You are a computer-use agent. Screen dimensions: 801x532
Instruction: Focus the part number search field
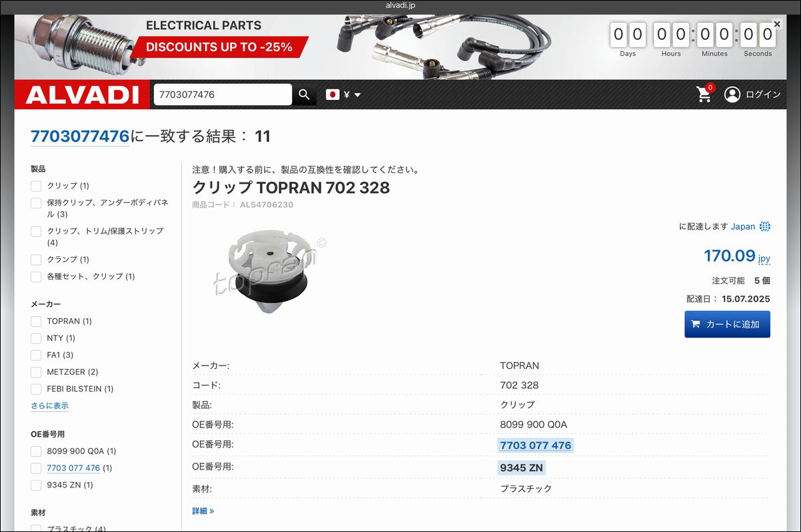(223, 95)
